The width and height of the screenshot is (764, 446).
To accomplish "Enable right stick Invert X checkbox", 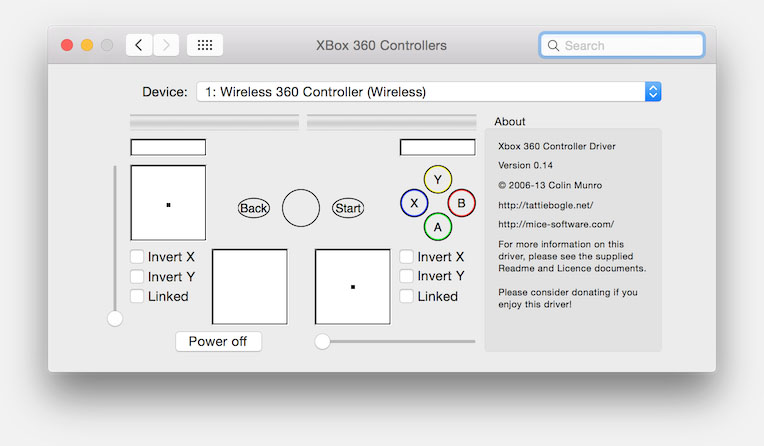I will [x=406, y=256].
